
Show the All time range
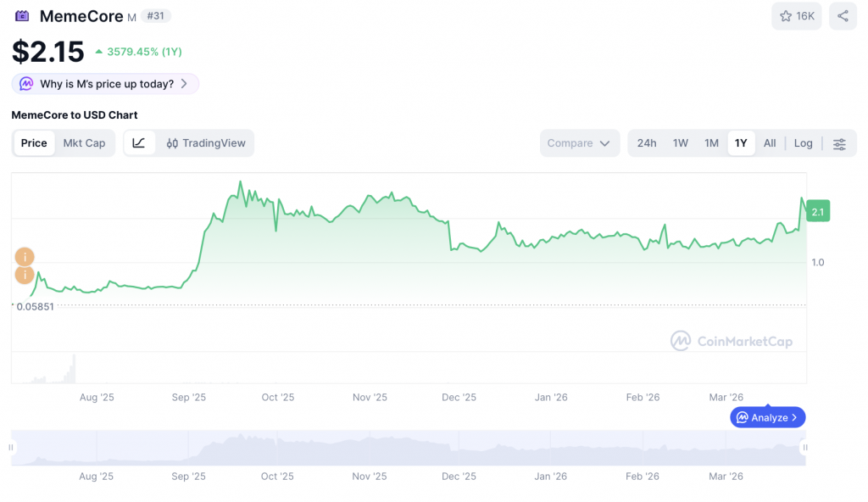point(770,143)
